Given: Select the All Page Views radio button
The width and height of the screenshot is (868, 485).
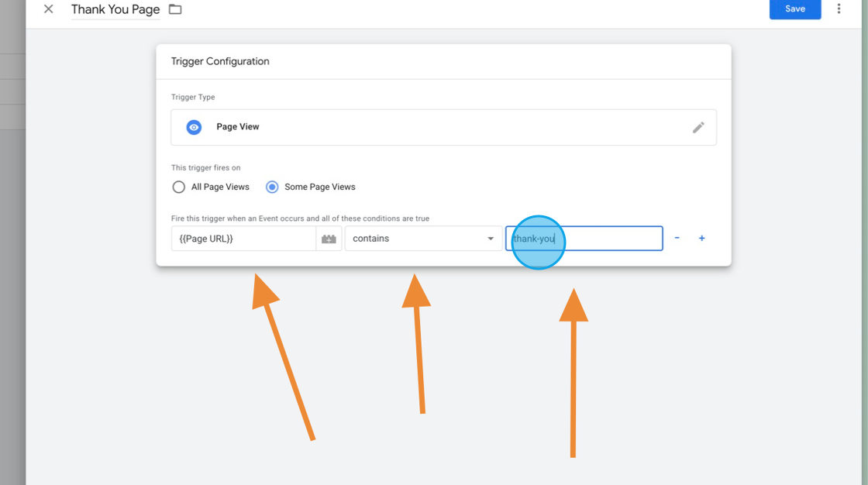Looking at the screenshot, I should (179, 187).
